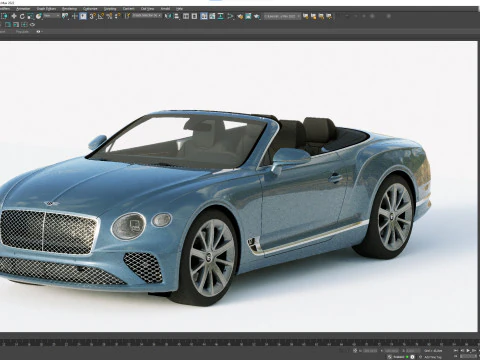Viewport: 480px width, 360px height.
Task: Click the Next Frame playback button
Action: [x=474, y=351]
